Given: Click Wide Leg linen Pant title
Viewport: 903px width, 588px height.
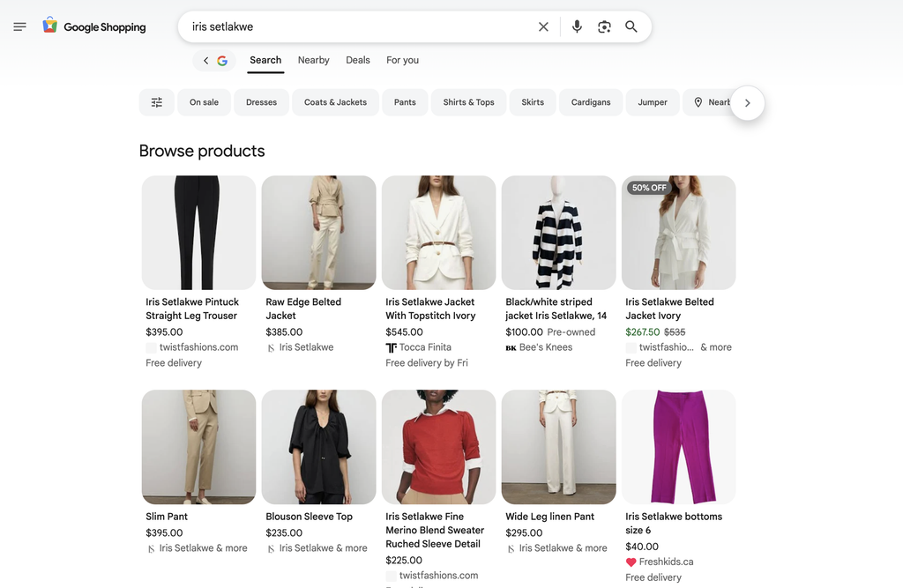Looking at the screenshot, I should click(550, 517).
